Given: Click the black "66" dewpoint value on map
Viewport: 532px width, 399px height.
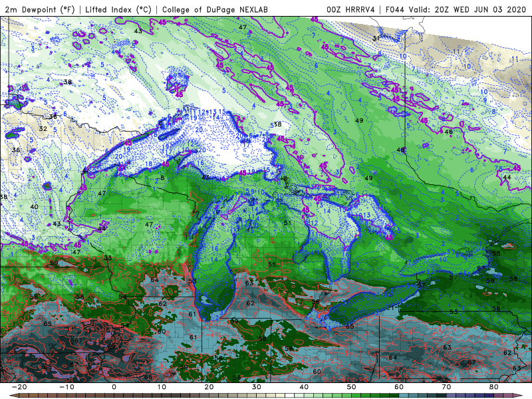Looking at the screenshot, I should tap(148, 377).
